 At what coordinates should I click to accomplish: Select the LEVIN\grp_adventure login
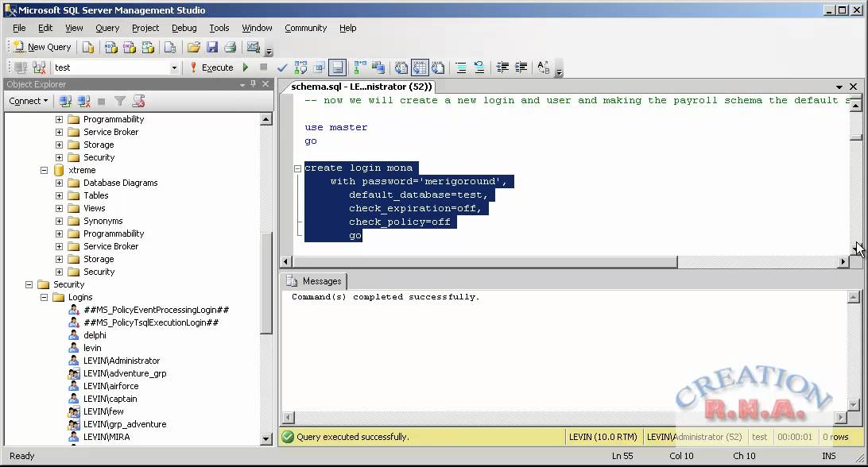(125, 424)
